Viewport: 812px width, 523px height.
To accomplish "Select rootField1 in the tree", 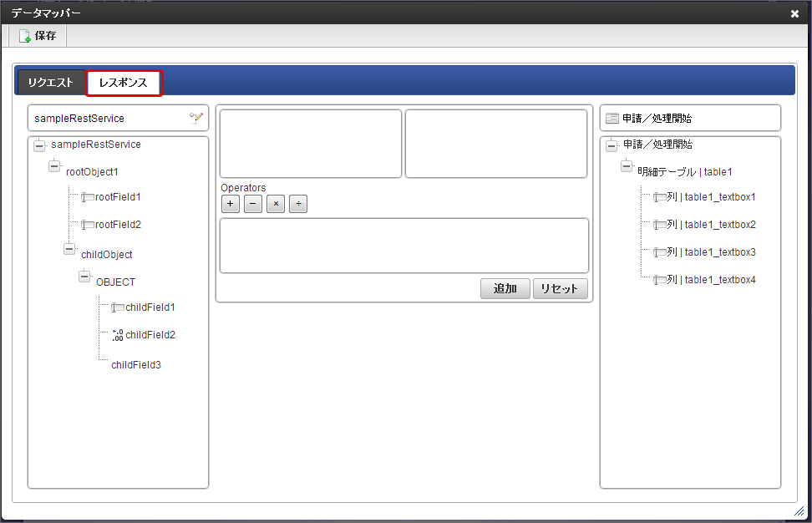I will [118, 197].
